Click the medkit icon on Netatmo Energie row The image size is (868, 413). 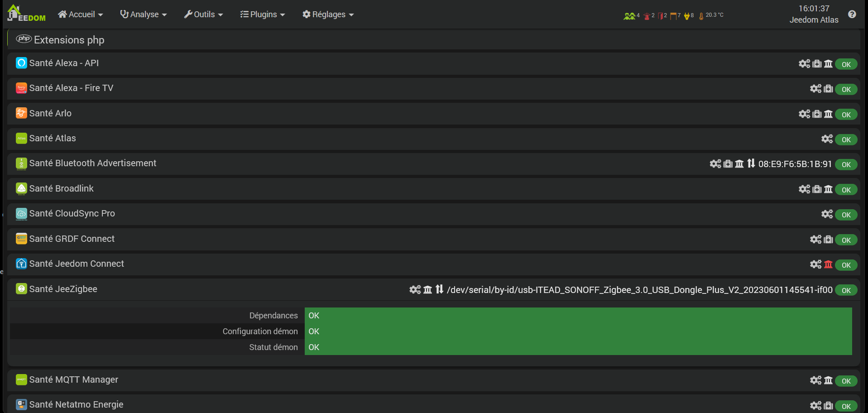(x=828, y=406)
